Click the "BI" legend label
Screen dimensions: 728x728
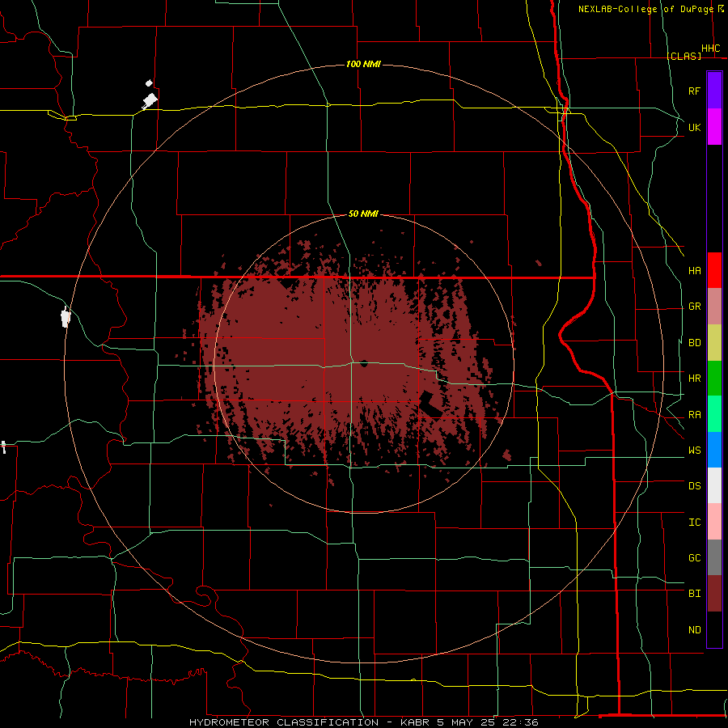pyautogui.click(x=694, y=594)
